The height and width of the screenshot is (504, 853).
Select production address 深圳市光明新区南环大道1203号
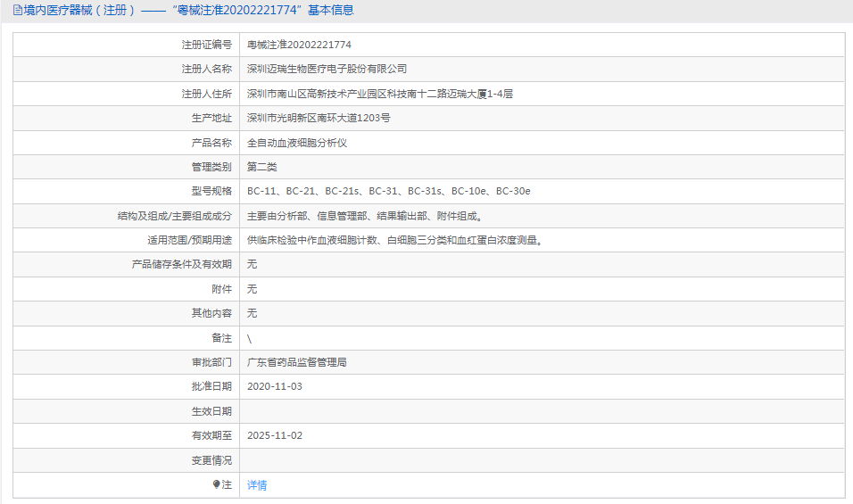coord(319,118)
